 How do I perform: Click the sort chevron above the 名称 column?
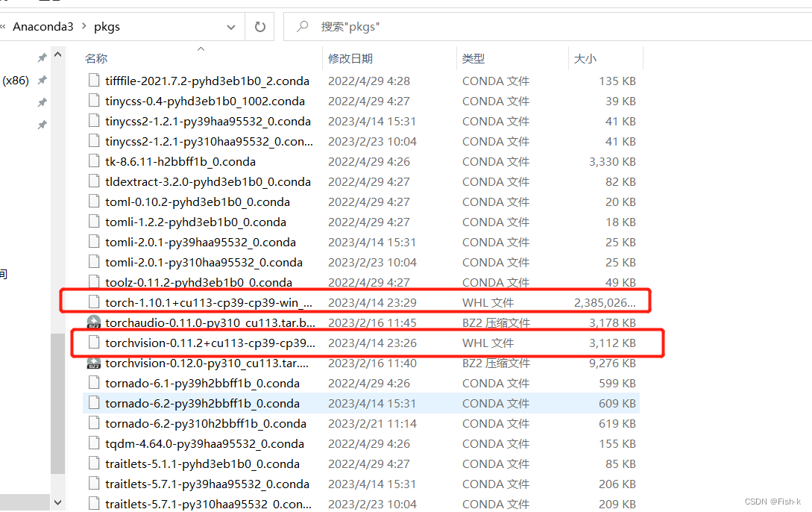point(200,49)
